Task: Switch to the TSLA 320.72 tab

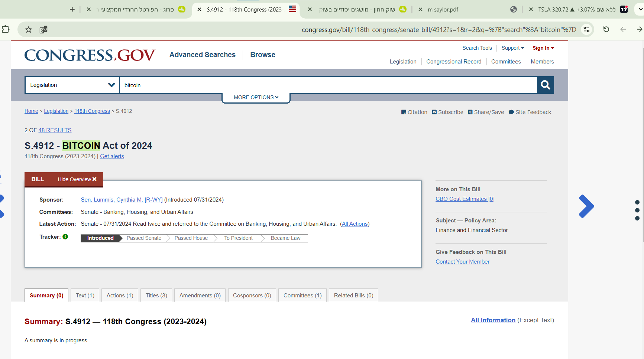Action: [577, 10]
